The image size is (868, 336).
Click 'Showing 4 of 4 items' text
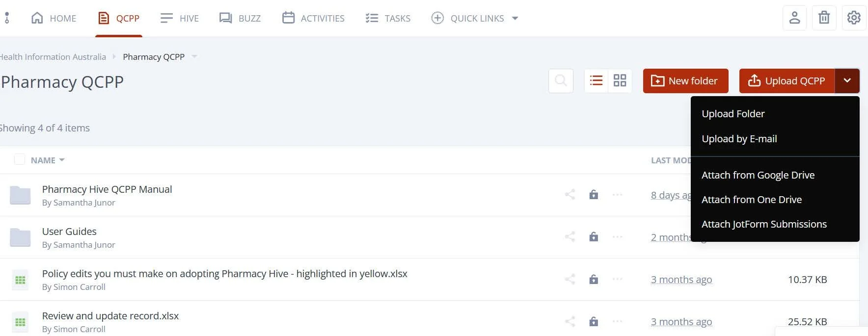click(x=44, y=128)
